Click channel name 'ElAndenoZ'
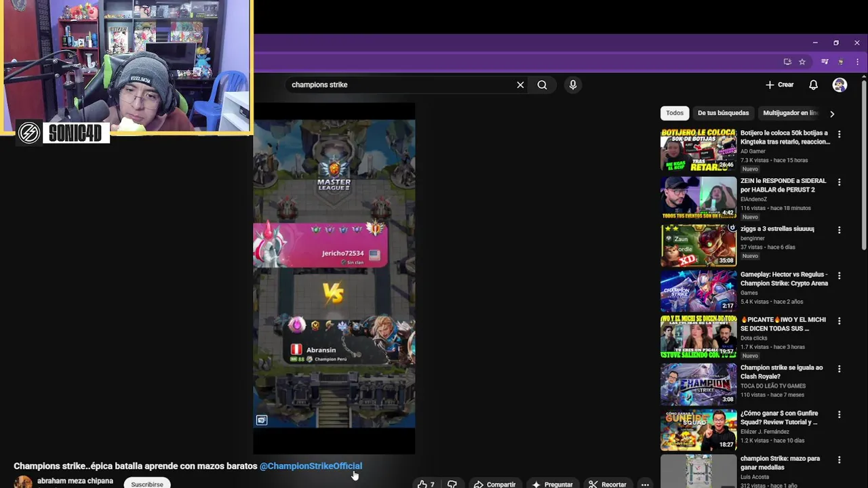Viewport: 868px width, 488px height. 753,199
